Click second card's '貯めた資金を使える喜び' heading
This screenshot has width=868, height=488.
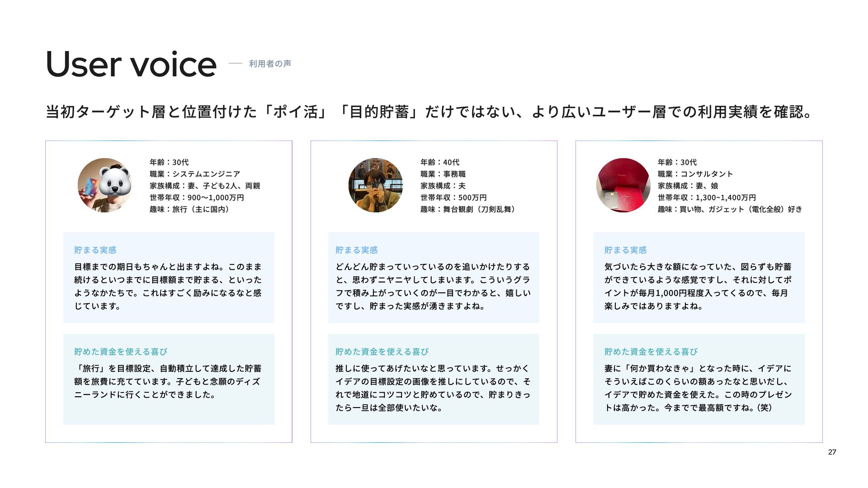click(x=382, y=352)
